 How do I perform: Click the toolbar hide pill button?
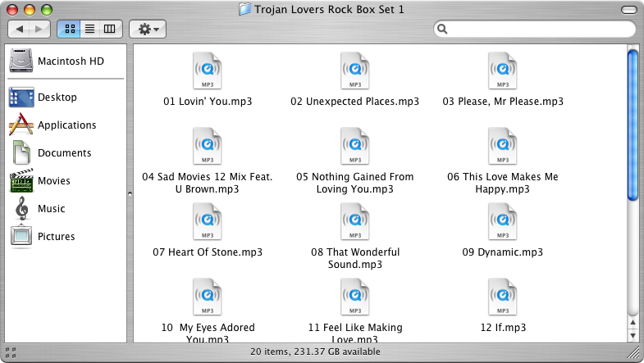[628, 10]
